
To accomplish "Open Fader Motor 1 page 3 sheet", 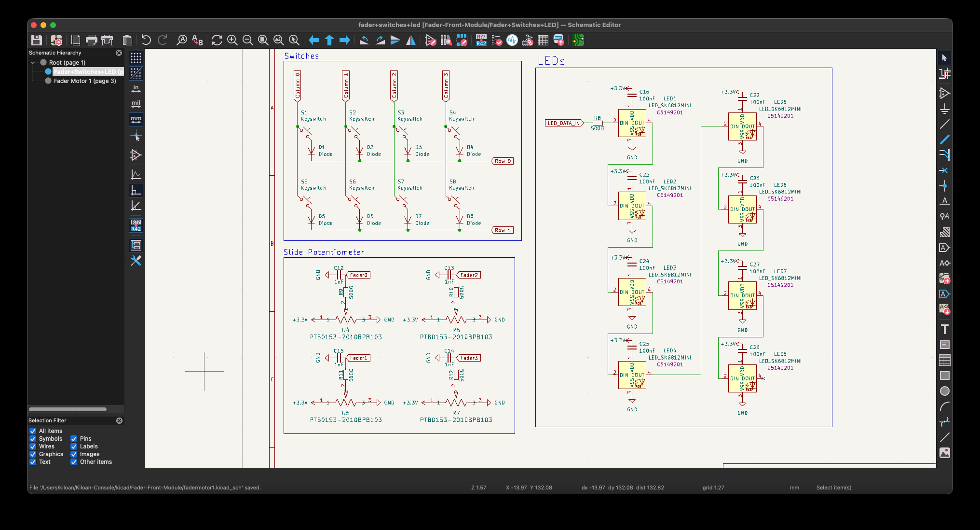I will pyautogui.click(x=84, y=81).
